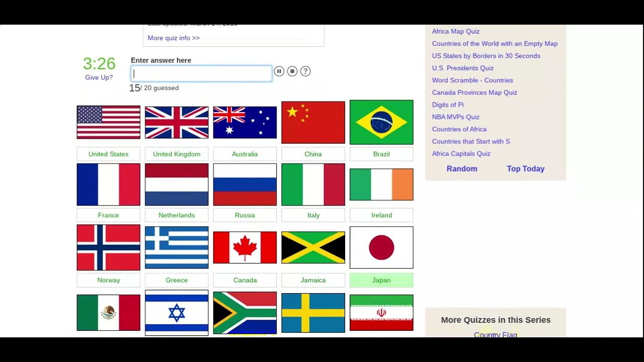The image size is (644, 362).
Task: Click the Norway flag image
Action: pos(109,247)
